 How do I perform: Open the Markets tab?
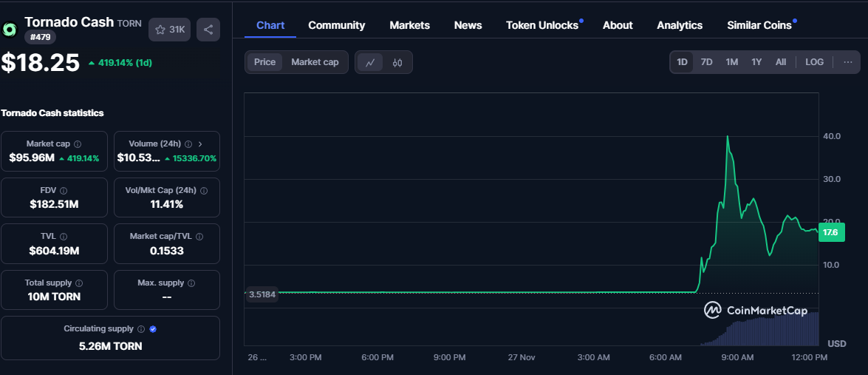pos(409,25)
